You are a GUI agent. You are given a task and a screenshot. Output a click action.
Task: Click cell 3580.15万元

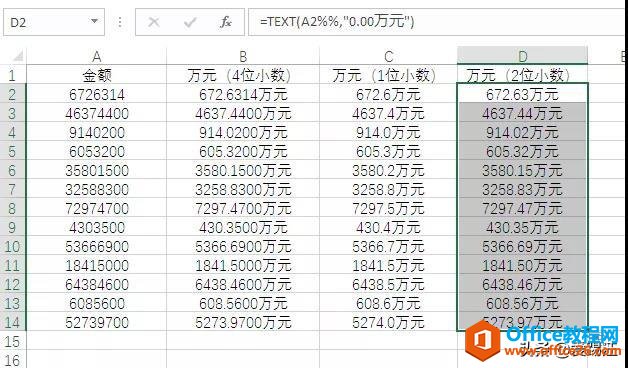pyautogui.click(x=522, y=170)
